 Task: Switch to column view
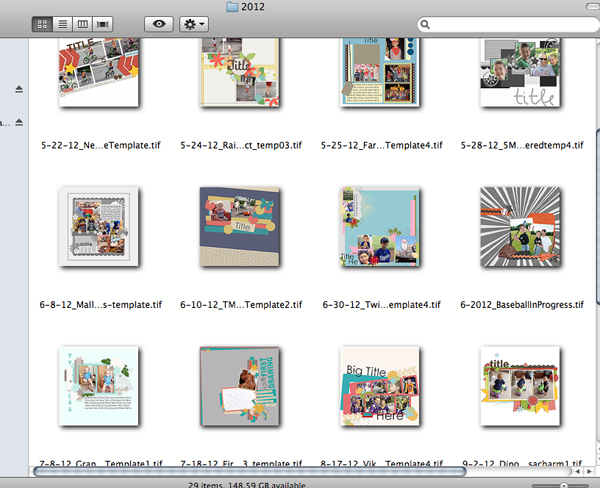[x=83, y=24]
